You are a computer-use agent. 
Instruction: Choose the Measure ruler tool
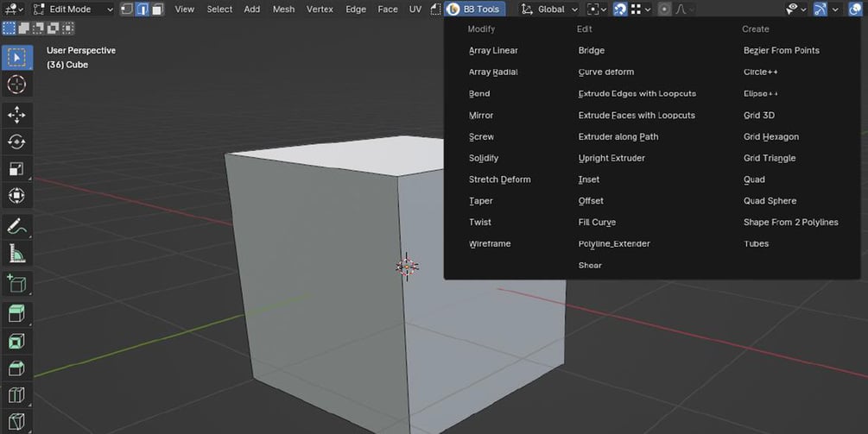[x=16, y=254]
